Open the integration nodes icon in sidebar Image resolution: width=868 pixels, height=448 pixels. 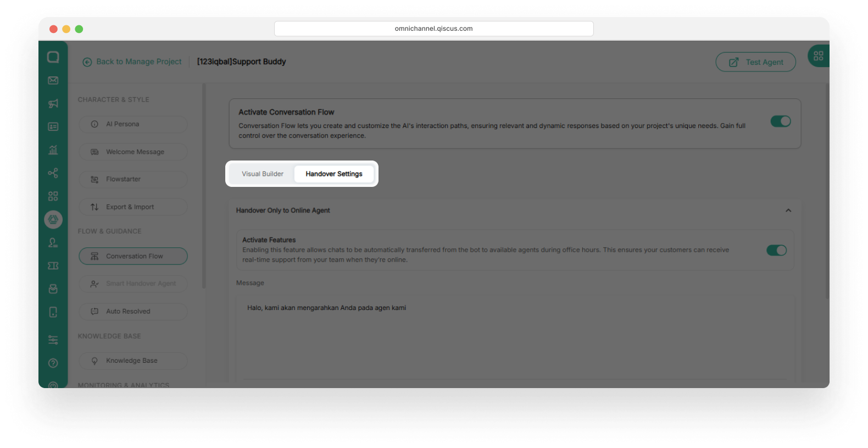click(53, 173)
